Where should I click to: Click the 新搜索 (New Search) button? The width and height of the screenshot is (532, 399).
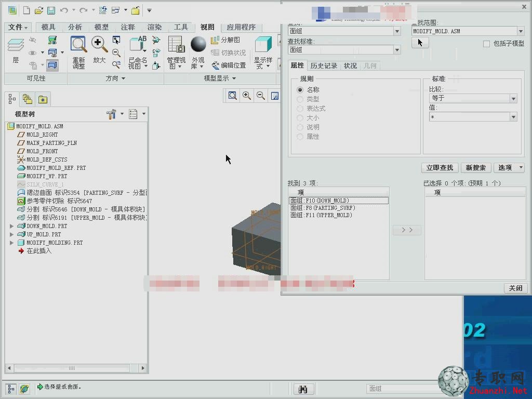pos(476,168)
